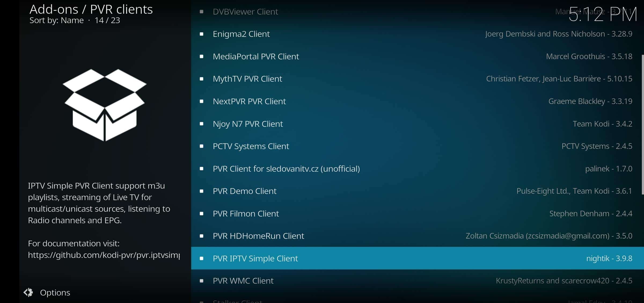Click Sort by: Name label
Screen dimensions: 644x303
pyautogui.click(x=57, y=20)
